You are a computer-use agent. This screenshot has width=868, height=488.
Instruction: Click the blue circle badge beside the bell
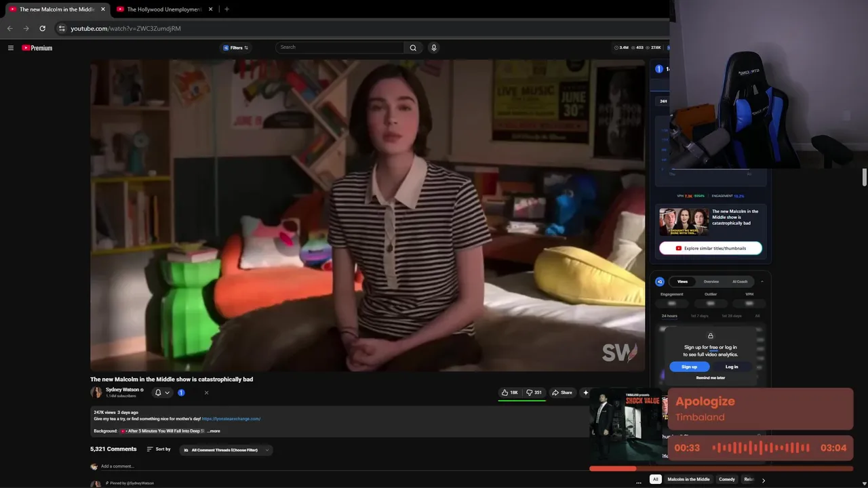point(181,392)
